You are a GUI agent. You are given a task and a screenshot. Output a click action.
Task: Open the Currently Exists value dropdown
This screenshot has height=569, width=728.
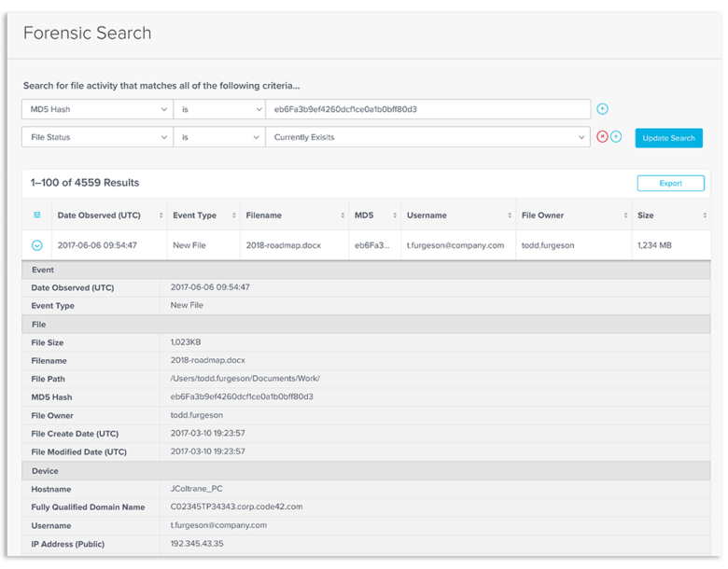pos(427,137)
